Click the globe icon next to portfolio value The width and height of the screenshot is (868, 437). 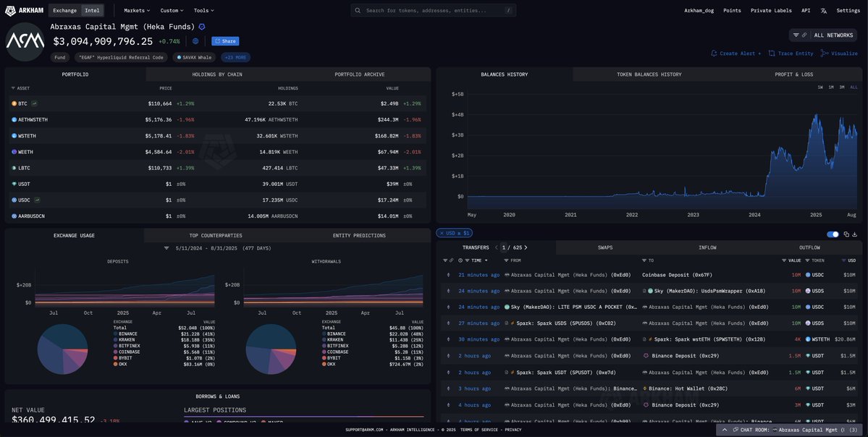tap(195, 41)
